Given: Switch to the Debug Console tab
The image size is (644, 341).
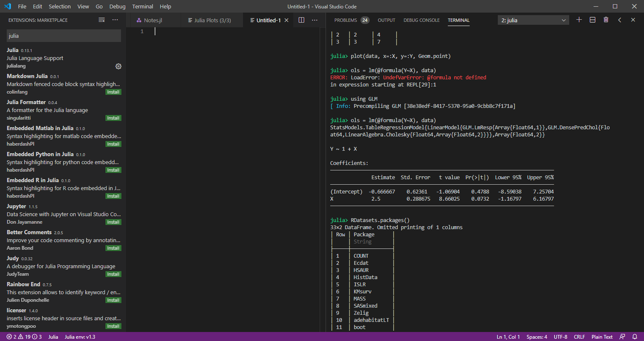Looking at the screenshot, I should point(422,20).
